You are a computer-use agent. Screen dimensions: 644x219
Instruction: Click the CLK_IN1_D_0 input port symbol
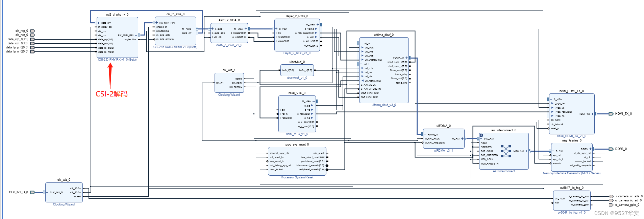coord(32,192)
